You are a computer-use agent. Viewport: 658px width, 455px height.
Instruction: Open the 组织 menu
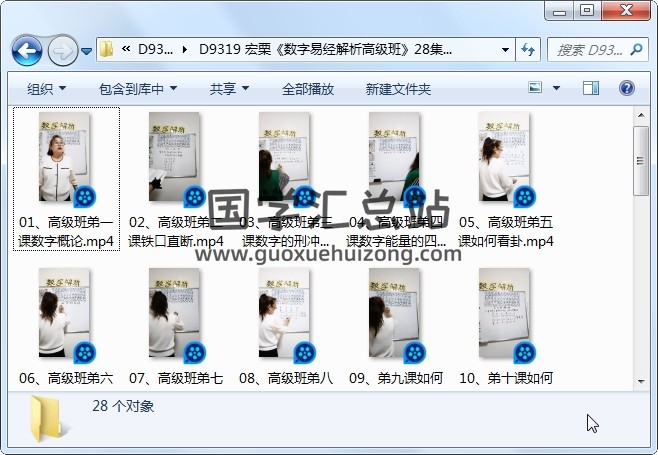[x=46, y=89]
